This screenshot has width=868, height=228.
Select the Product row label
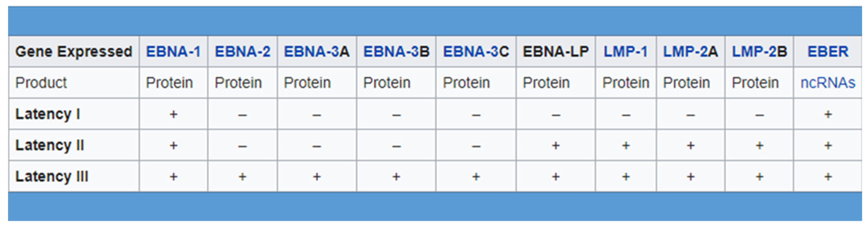41,83
